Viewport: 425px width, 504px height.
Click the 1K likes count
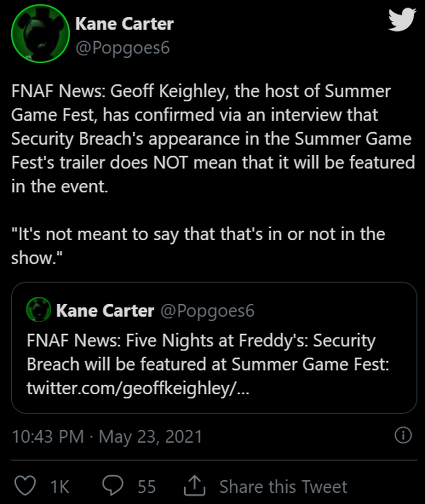(60, 487)
